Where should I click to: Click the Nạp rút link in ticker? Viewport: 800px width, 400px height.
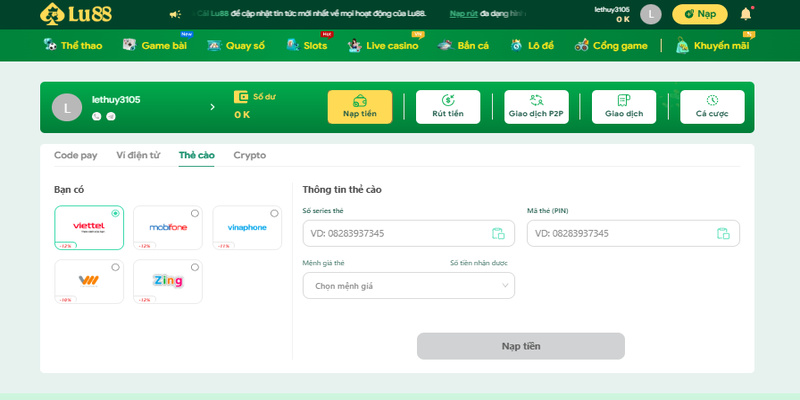tap(463, 14)
